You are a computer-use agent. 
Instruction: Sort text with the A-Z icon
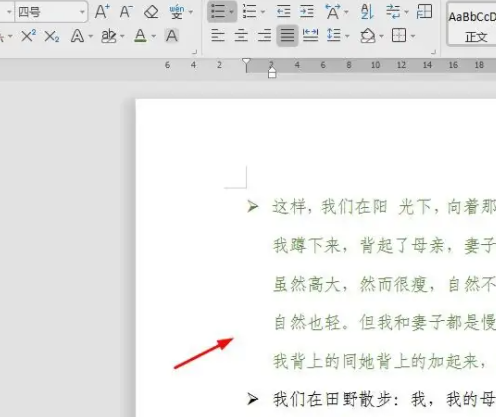tap(367, 12)
